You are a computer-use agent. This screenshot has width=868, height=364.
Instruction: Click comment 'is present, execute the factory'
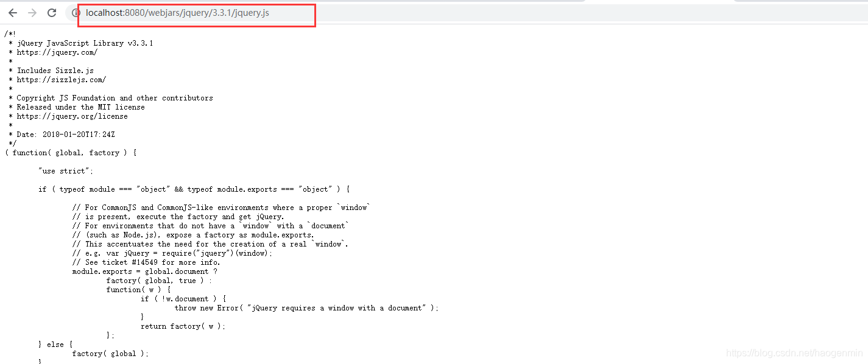(178, 217)
